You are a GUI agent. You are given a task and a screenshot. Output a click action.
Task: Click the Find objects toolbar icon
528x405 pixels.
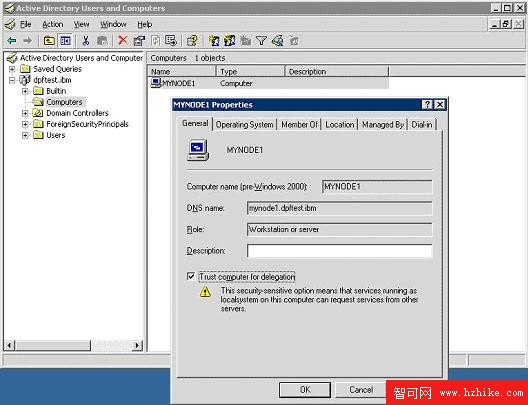click(x=277, y=41)
